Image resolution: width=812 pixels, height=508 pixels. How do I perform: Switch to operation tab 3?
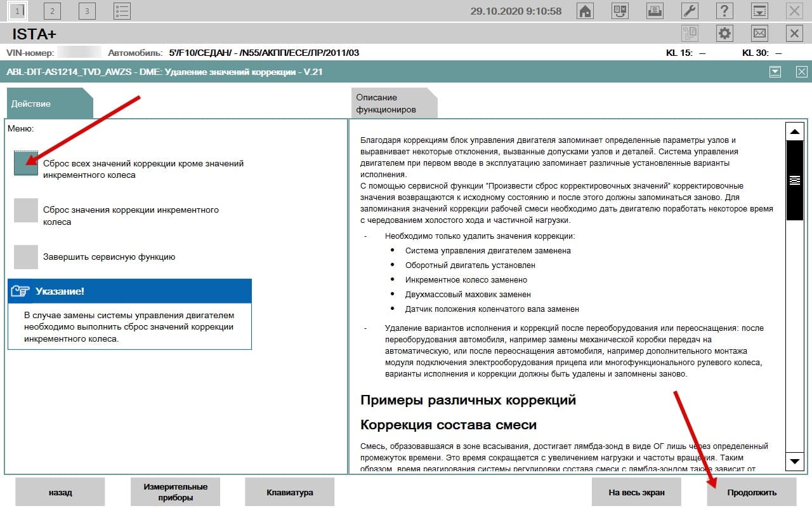point(87,10)
